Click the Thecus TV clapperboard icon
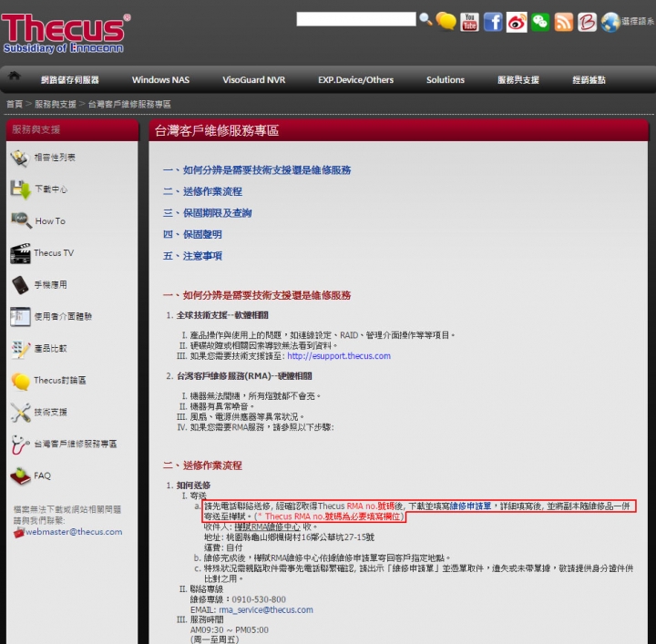This screenshot has height=644, width=656. pos(20,253)
